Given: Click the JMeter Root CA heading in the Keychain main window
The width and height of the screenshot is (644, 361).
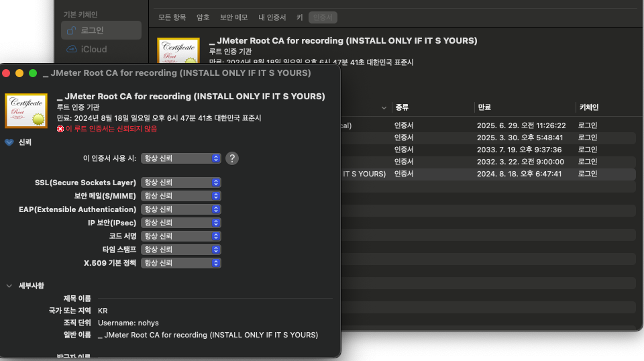Looking at the screenshot, I should coord(343,41).
